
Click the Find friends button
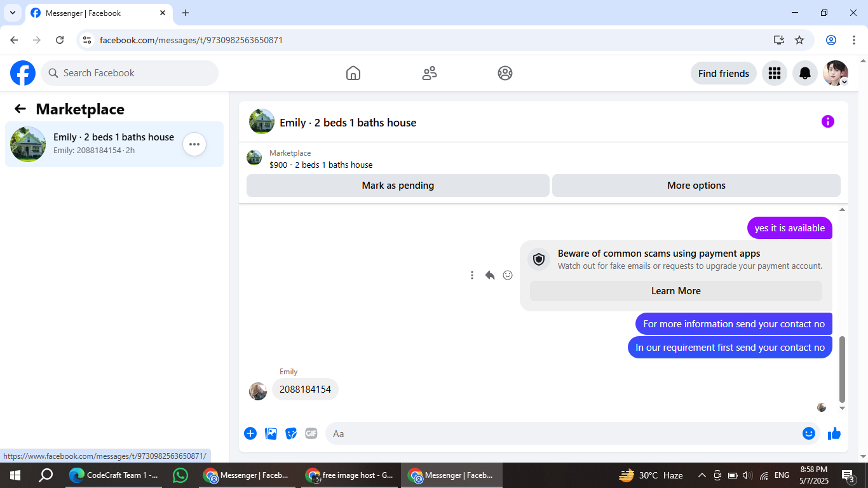click(724, 73)
